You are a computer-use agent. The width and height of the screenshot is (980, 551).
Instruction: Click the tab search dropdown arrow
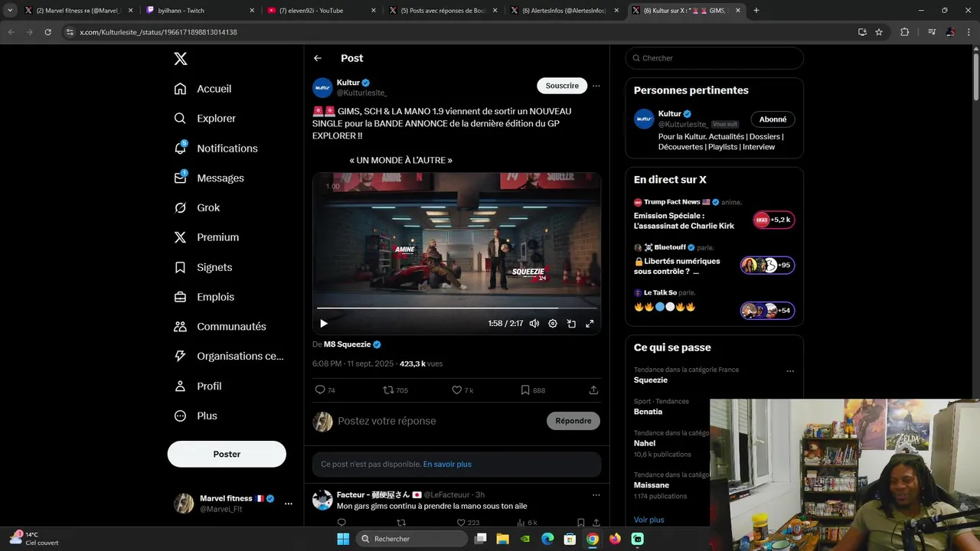[x=11, y=11]
